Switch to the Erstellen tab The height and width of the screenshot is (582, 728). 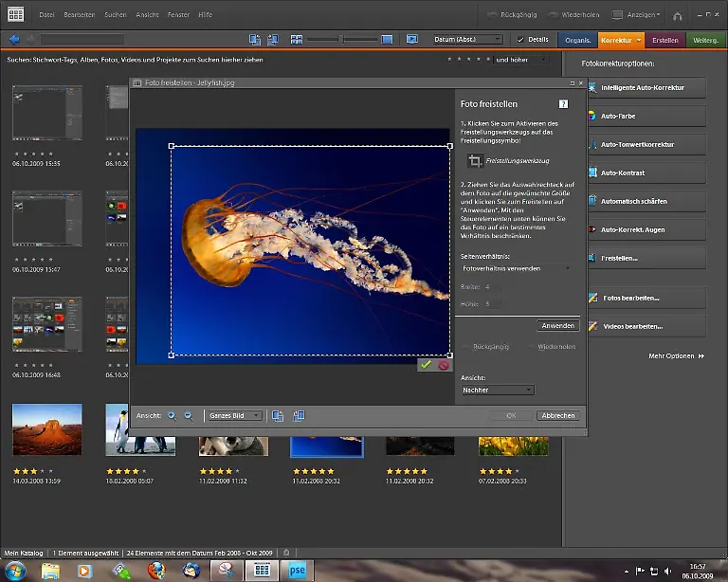click(x=665, y=40)
